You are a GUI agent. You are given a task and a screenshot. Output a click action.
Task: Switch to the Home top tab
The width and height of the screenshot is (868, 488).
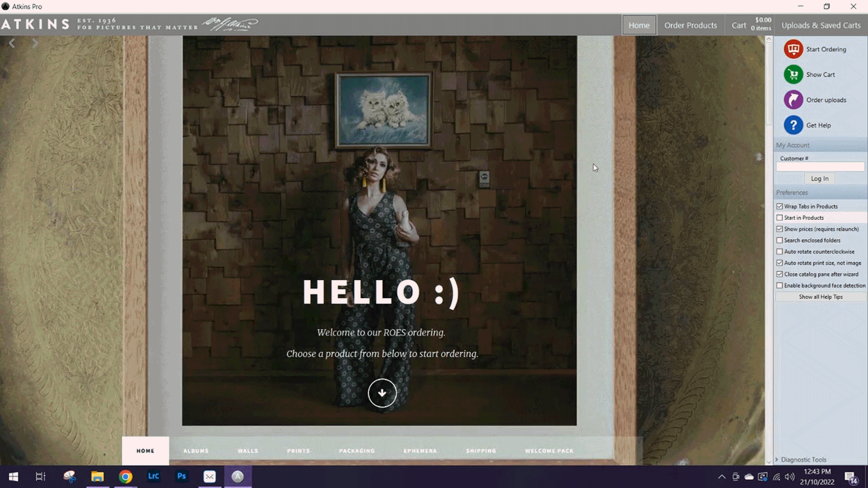click(x=639, y=25)
